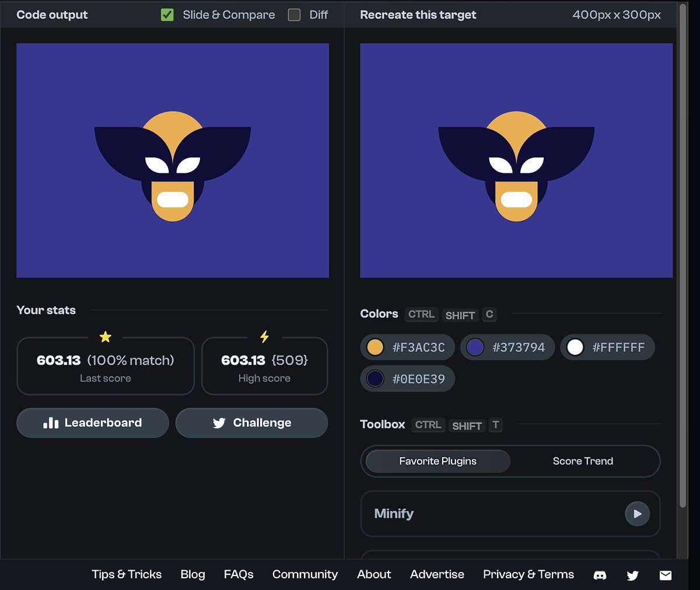The image size is (700, 590).
Task: Run the Minify plugin play button
Action: [x=637, y=514]
